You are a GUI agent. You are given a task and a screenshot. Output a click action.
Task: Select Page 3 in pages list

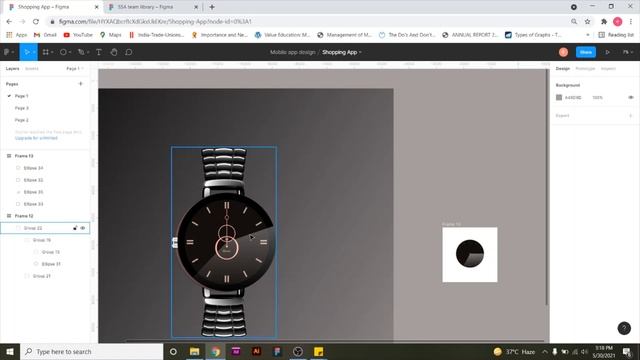pos(22,108)
